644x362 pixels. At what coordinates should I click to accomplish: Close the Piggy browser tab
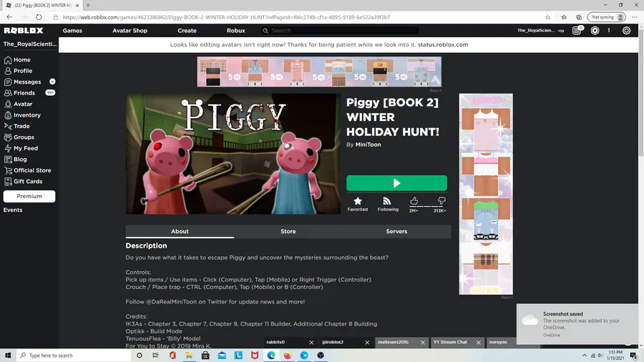point(77,5)
